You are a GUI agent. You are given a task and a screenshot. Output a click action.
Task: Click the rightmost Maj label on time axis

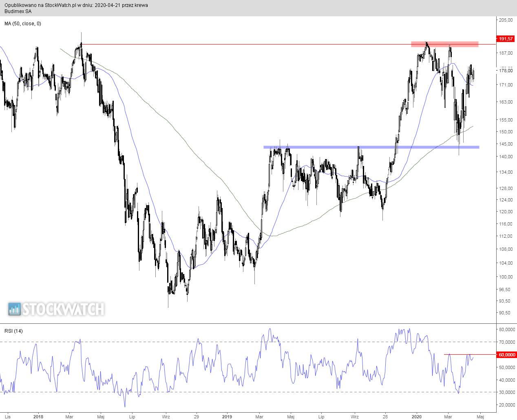480,416
